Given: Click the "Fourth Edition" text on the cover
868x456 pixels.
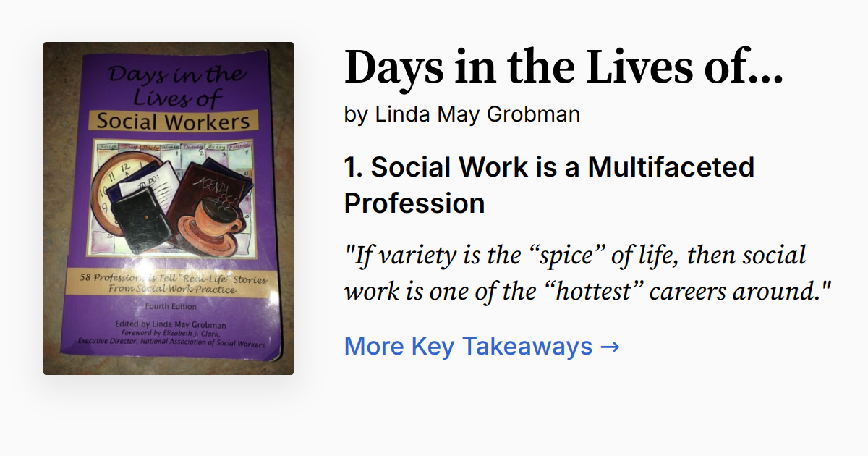Looking at the screenshot, I should pyautogui.click(x=169, y=306).
